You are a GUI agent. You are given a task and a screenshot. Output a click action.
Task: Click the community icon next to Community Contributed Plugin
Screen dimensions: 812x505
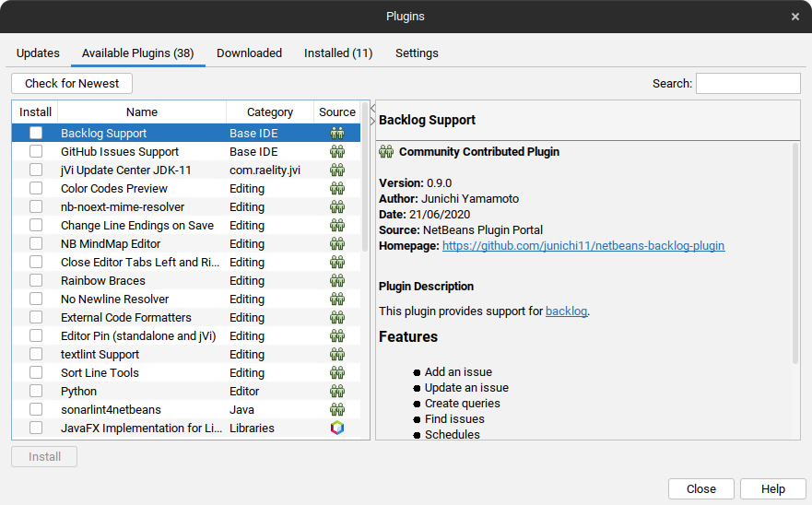(x=386, y=152)
